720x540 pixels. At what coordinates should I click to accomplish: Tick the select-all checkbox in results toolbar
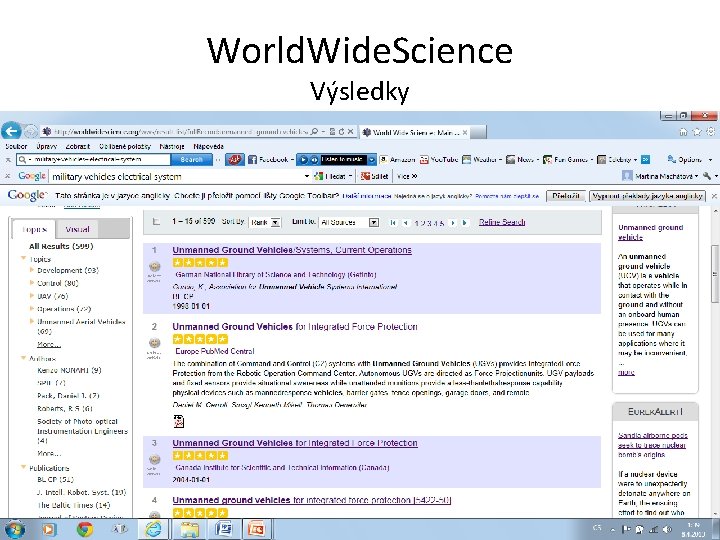pyautogui.click(x=156, y=222)
